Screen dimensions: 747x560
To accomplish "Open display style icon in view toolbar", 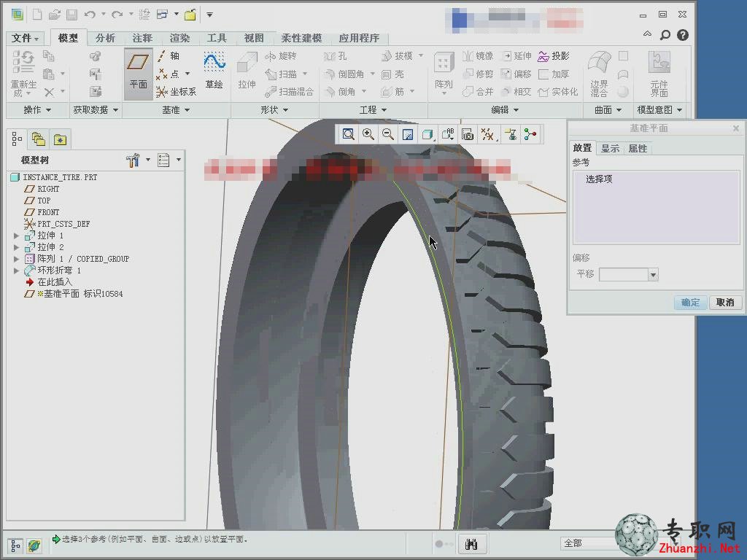I will tap(427, 135).
